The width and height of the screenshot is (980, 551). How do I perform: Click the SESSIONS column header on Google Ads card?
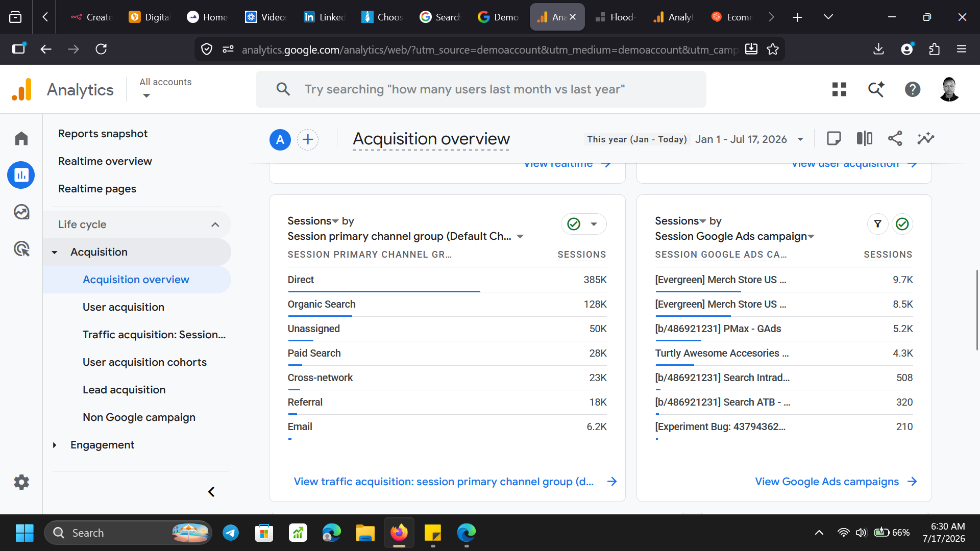(888, 255)
